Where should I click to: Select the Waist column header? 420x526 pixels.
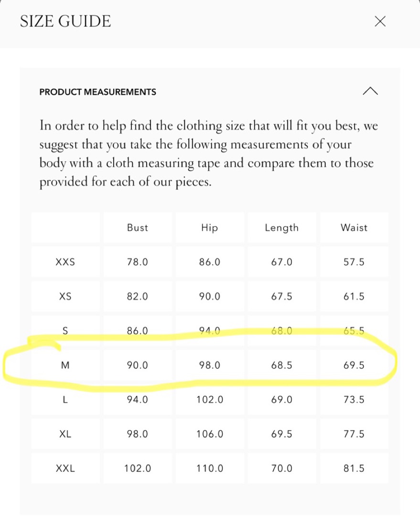354,228
